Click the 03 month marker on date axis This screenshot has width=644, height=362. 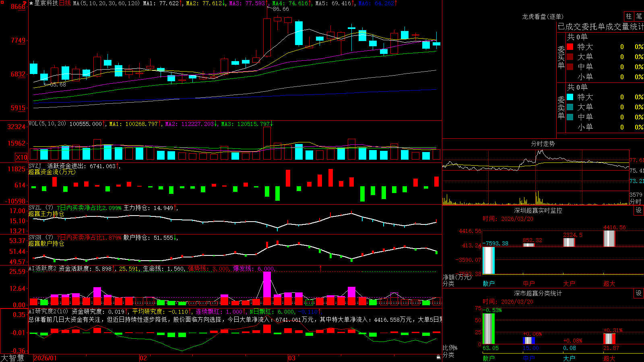[x=292, y=358]
